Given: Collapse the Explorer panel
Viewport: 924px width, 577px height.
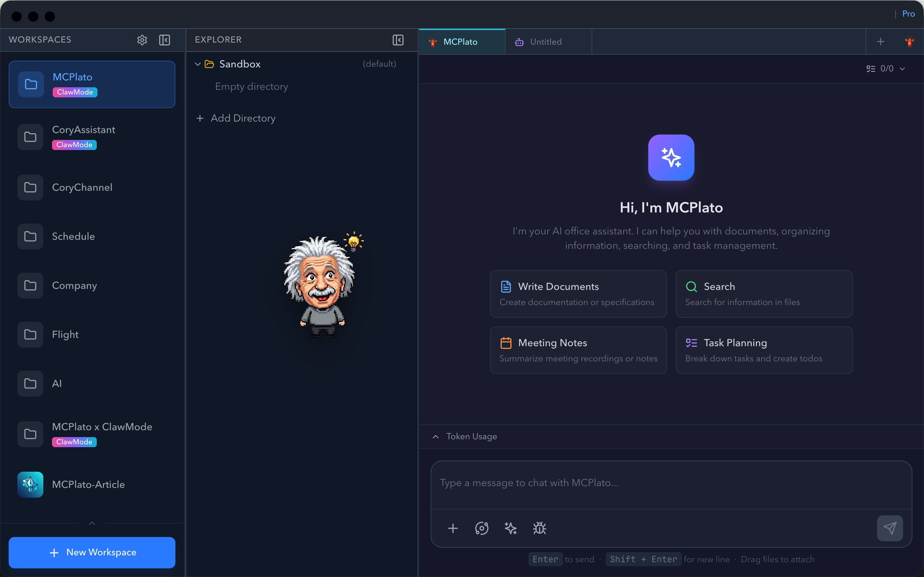Looking at the screenshot, I should click(x=398, y=40).
